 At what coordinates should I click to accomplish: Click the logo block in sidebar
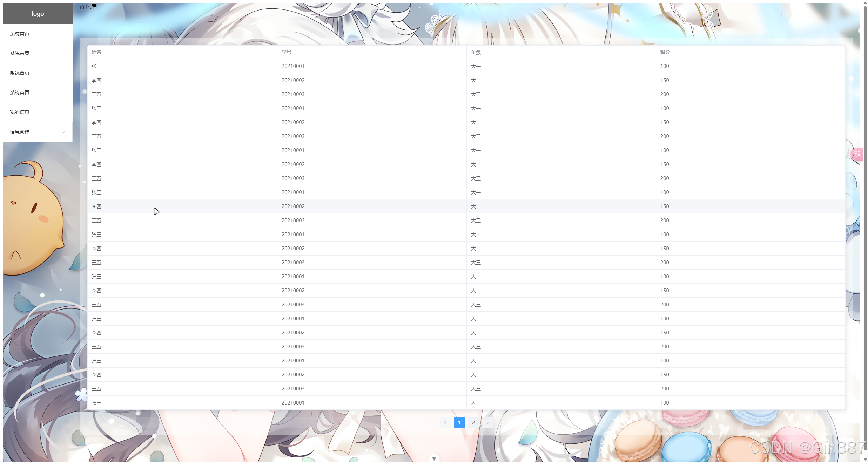38,14
